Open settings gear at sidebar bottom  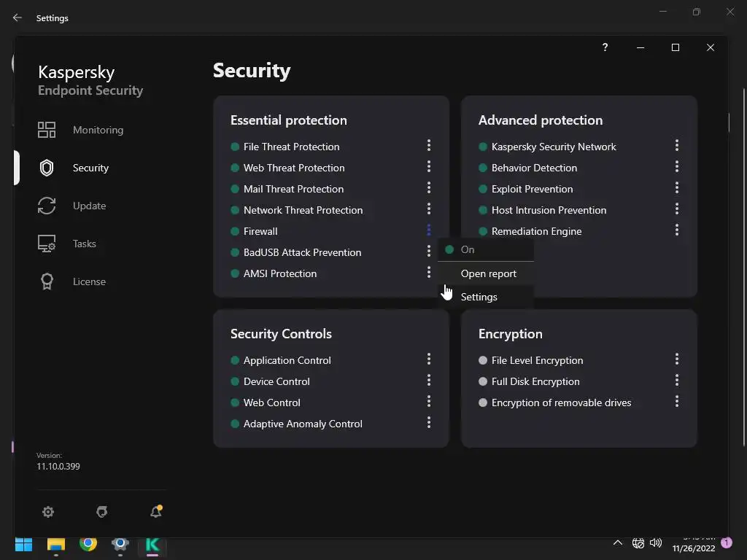click(48, 512)
